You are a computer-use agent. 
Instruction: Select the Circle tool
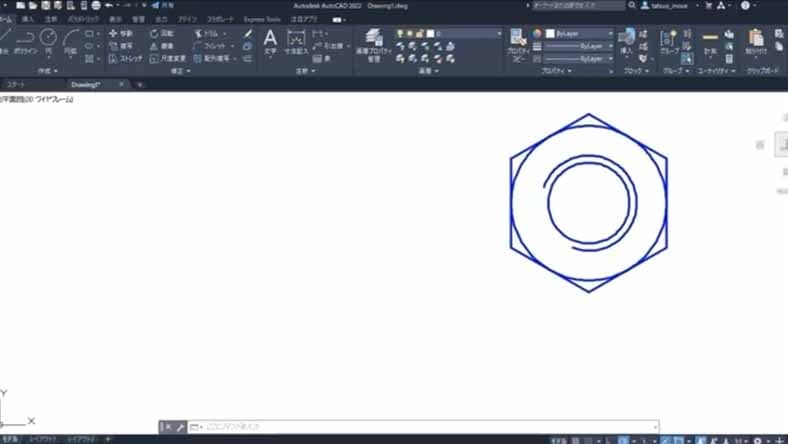point(48,41)
